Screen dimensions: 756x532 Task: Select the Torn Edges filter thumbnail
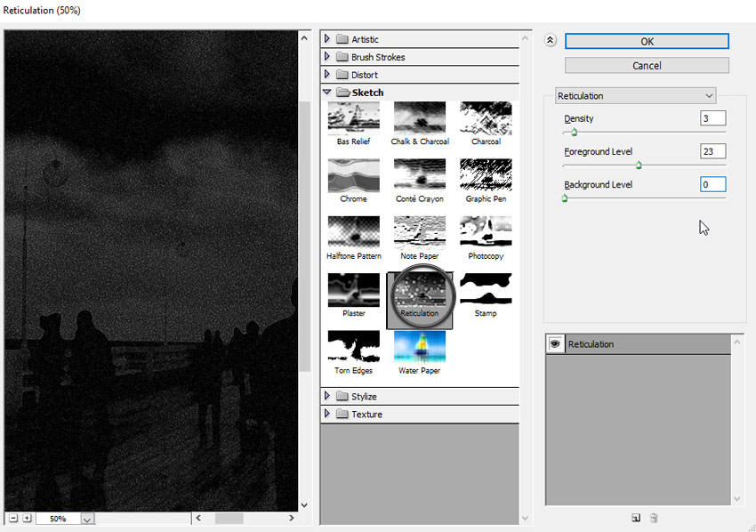point(353,346)
